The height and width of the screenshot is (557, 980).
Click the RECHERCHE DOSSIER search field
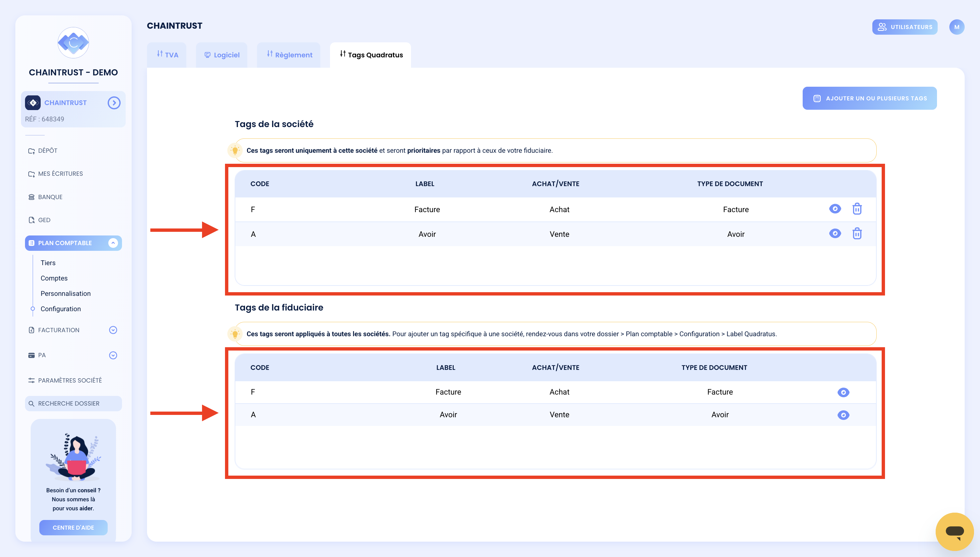coord(73,403)
